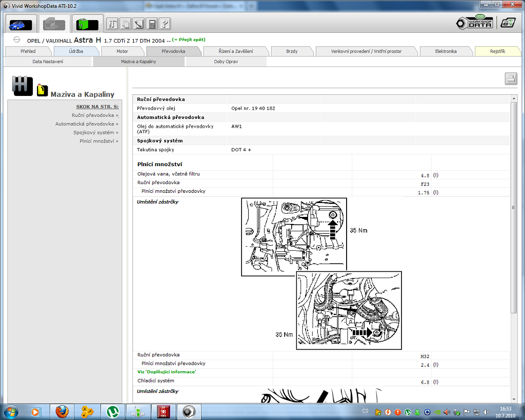
Task: Select the Elektronika tab
Action: click(446, 51)
